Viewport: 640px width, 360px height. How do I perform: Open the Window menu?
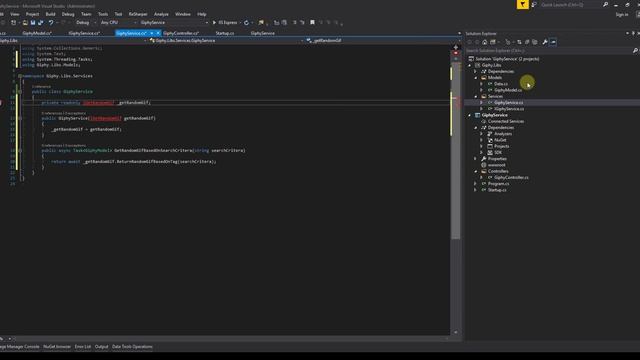point(183,14)
